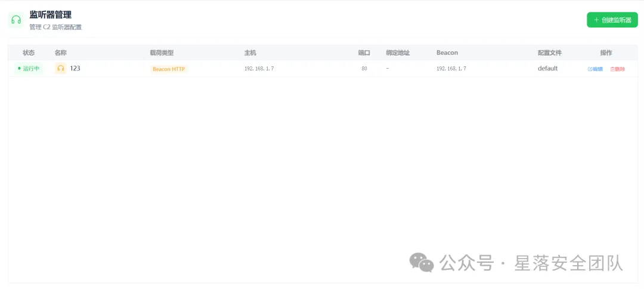Viewport: 644px width, 289px height.
Task: Click the 配置文件 column header
Action: coord(550,53)
